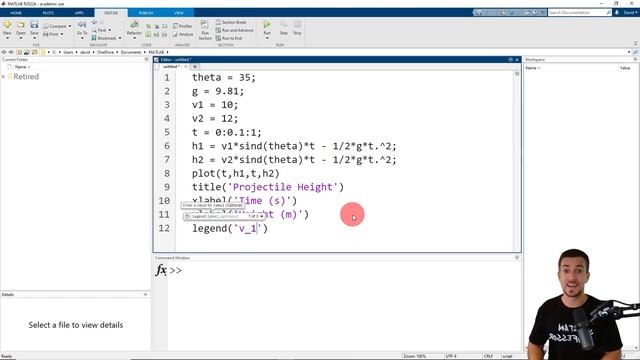The height and width of the screenshot is (360, 640).
Task: Click the Zoom 100% status entry
Action: click(x=414, y=356)
